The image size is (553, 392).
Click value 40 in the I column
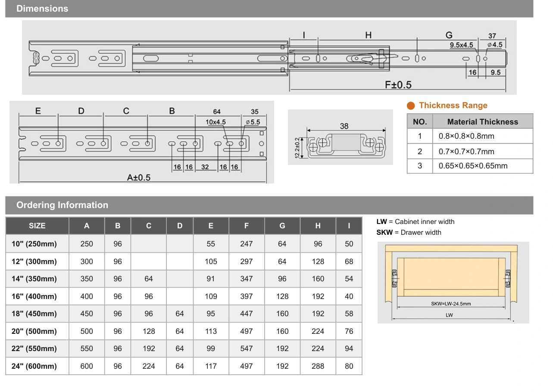[349, 296]
